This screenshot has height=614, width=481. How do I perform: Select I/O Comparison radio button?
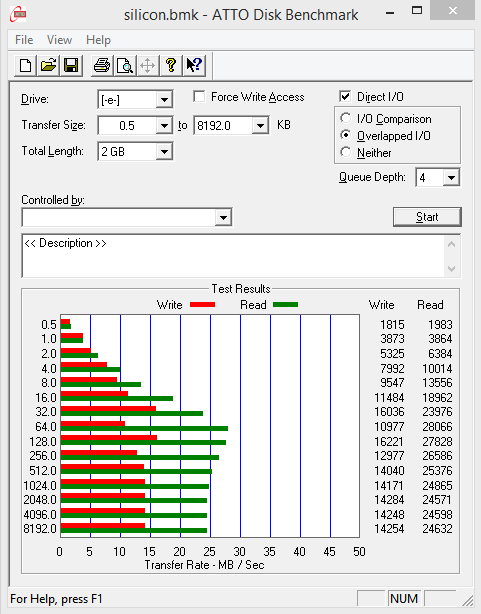pos(345,118)
